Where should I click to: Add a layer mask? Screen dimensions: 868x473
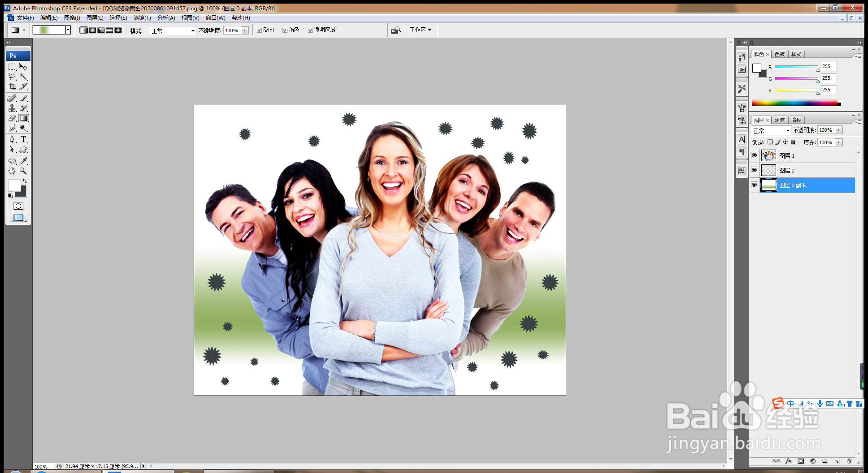[x=801, y=461]
